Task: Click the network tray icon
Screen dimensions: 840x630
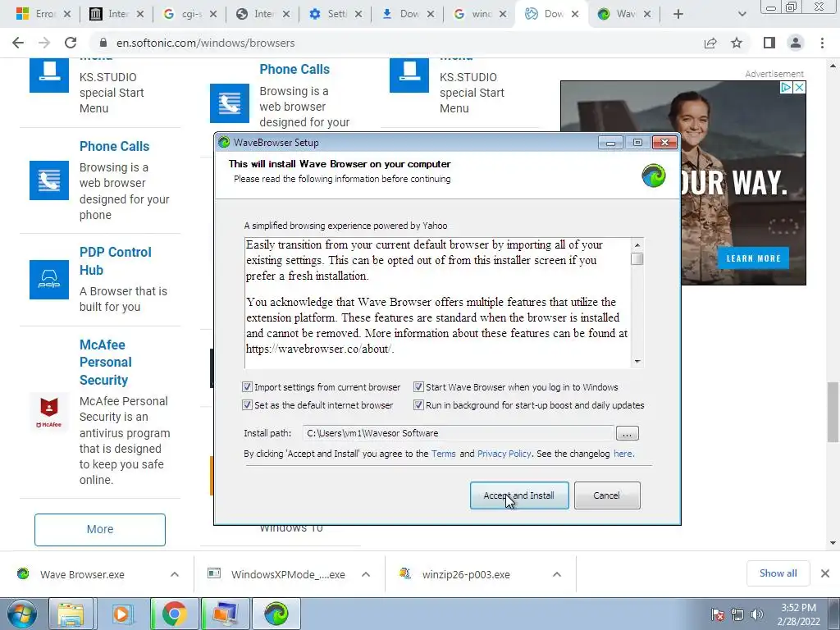Action: point(737,614)
